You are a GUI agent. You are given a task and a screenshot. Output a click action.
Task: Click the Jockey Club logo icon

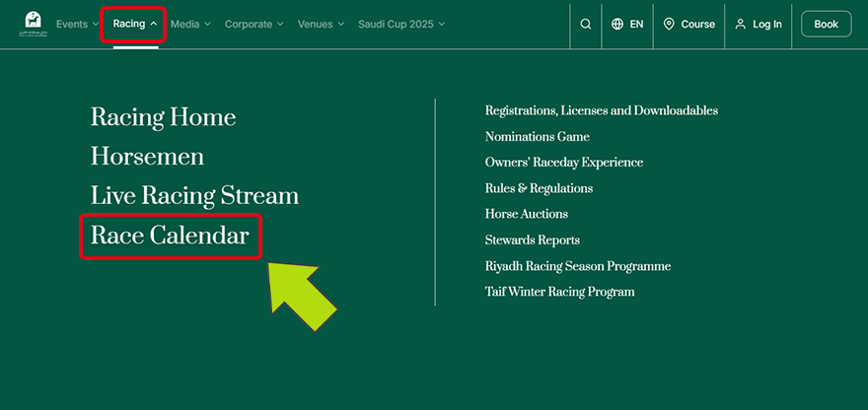[32, 24]
